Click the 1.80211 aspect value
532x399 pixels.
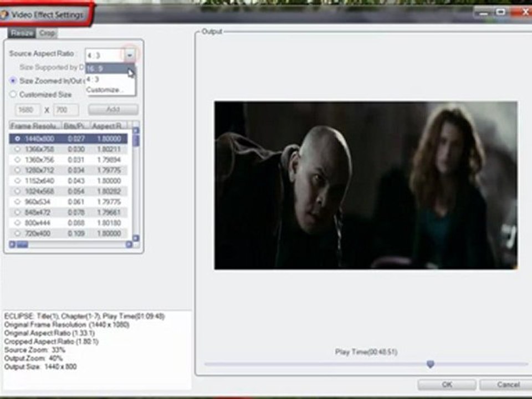[x=109, y=149]
